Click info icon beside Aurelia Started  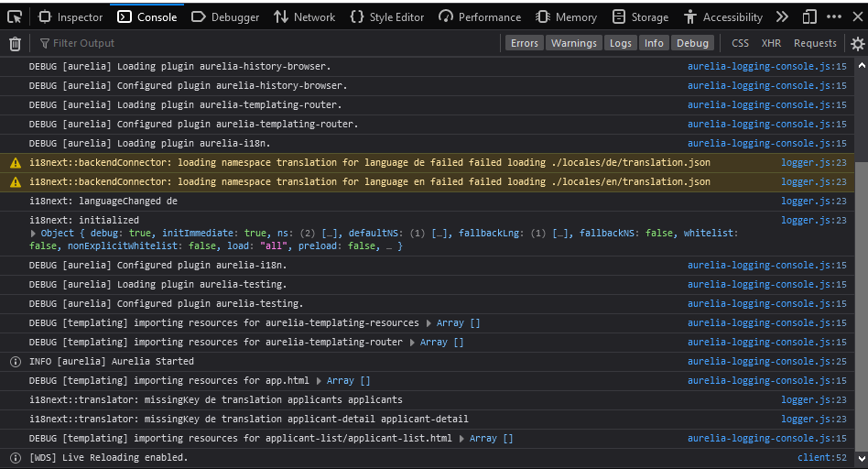point(16,362)
